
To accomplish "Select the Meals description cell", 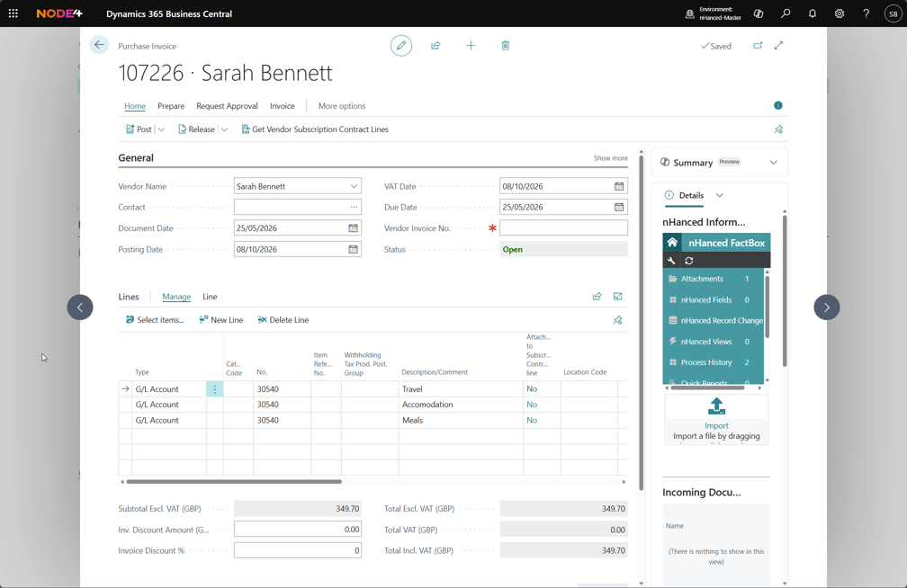I will pyautogui.click(x=461, y=421).
